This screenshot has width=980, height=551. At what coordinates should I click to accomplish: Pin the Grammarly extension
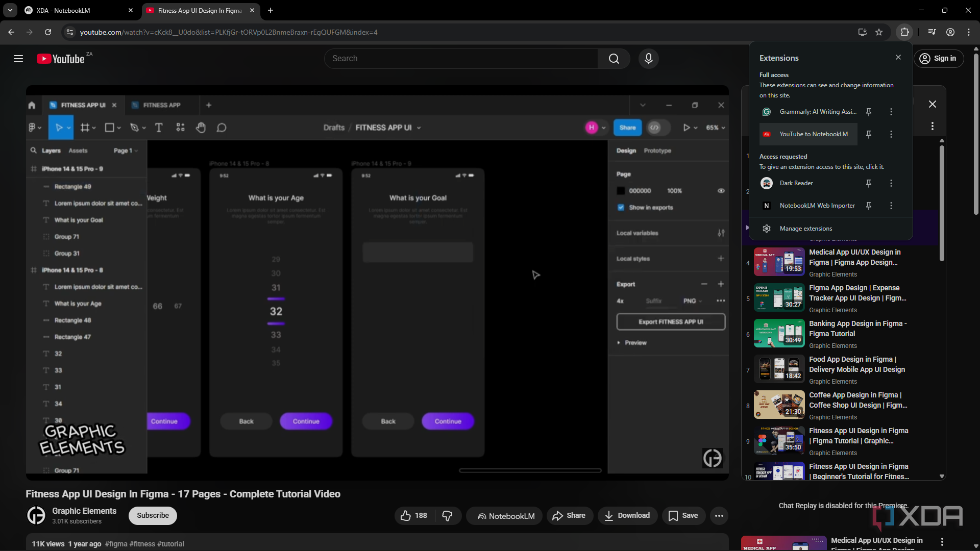[x=869, y=112]
